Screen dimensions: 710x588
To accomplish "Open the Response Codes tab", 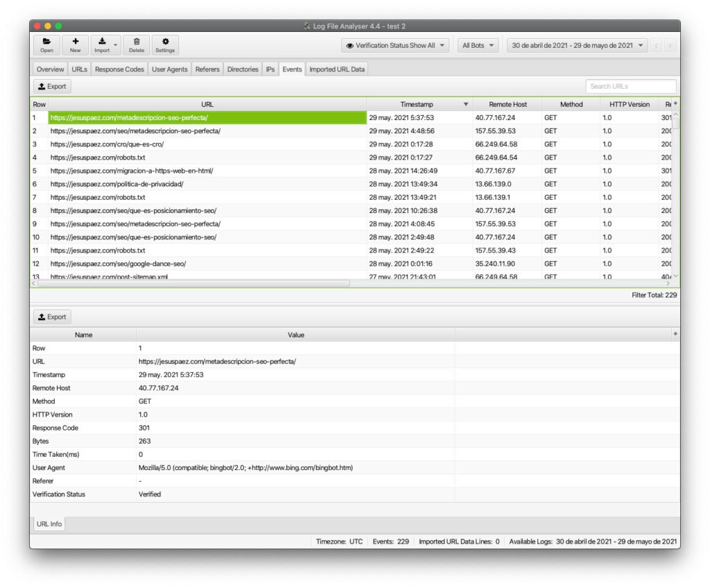I will (x=119, y=69).
